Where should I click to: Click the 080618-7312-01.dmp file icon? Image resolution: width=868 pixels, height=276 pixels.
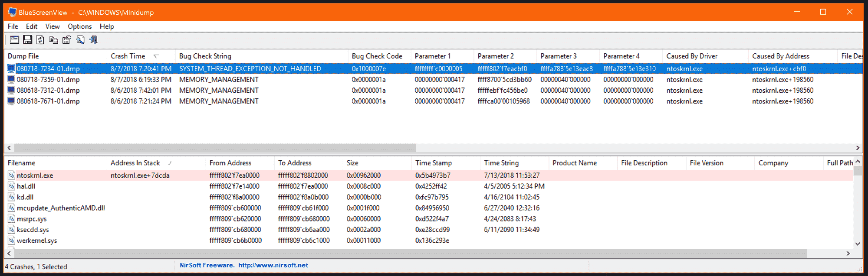tap(11, 90)
